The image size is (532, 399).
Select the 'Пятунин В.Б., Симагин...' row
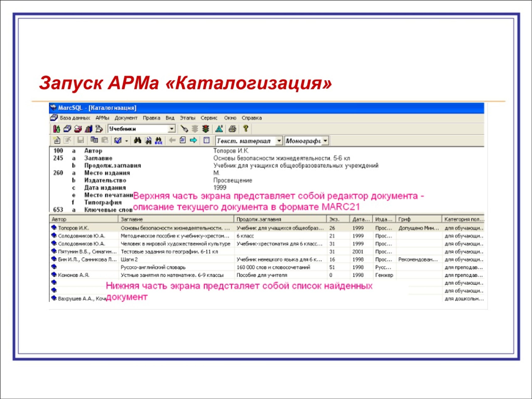[267, 252]
